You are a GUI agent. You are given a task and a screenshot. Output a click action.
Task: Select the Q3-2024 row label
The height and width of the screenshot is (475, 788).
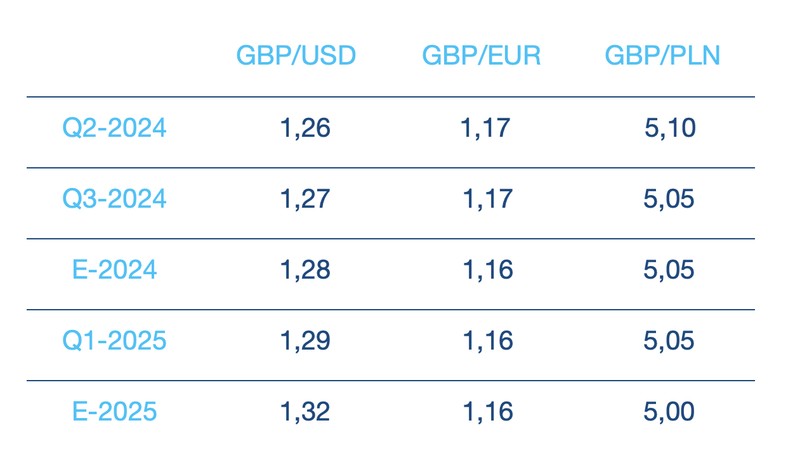114,199
